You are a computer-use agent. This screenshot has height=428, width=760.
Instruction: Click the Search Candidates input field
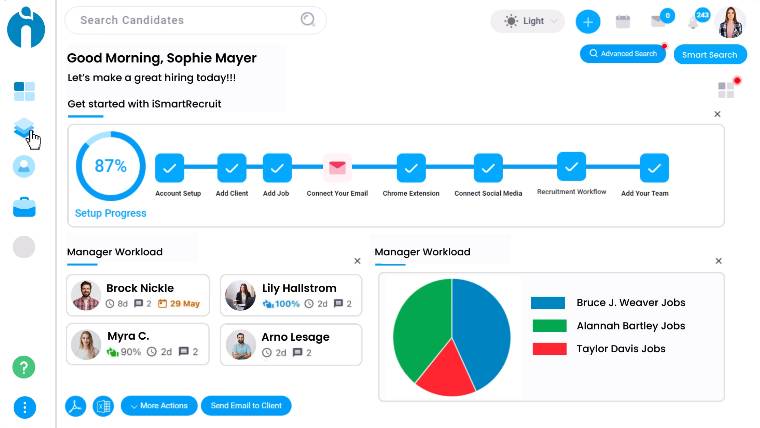[185, 20]
